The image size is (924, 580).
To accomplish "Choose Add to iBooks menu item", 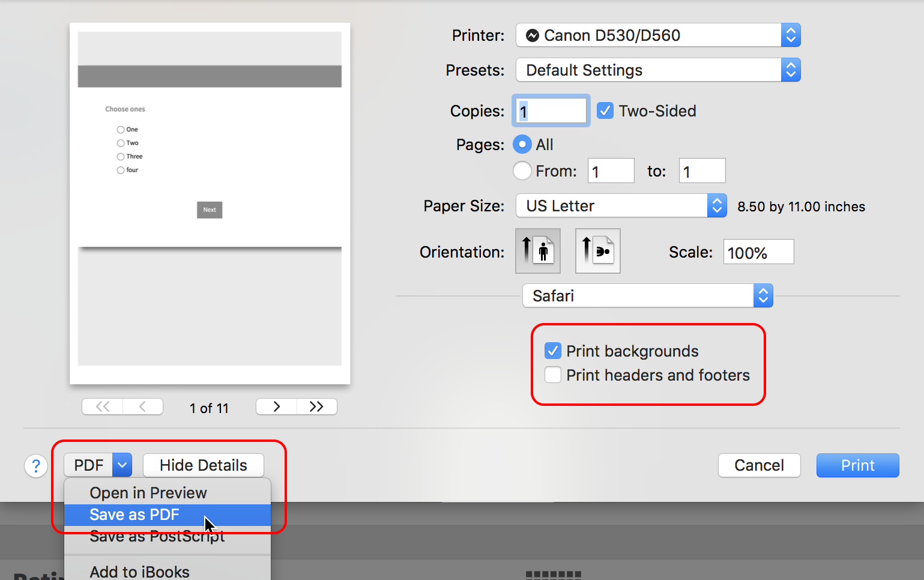I will click(168, 571).
